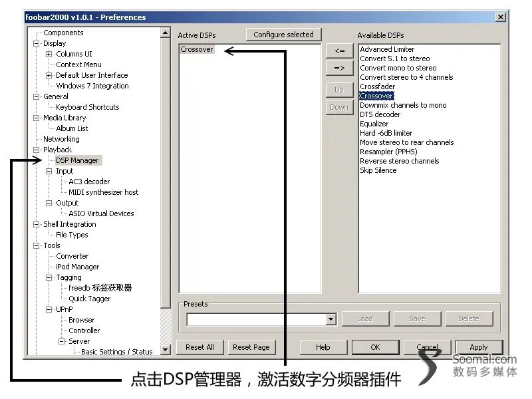Click the Configure selected button
Screen dimensions: 532x399
[x=284, y=35]
